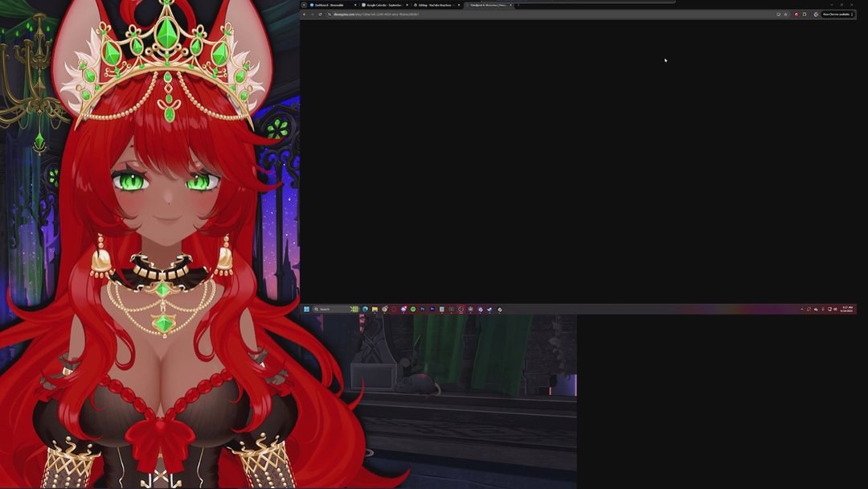Close the Google Calendar tab
Screen dimensions: 868x489
[407, 5]
